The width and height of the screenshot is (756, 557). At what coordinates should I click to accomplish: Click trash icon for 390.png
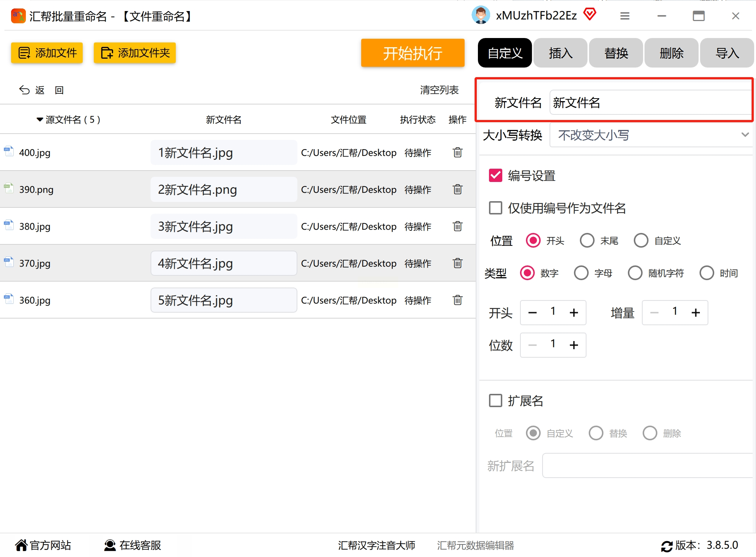tap(457, 189)
